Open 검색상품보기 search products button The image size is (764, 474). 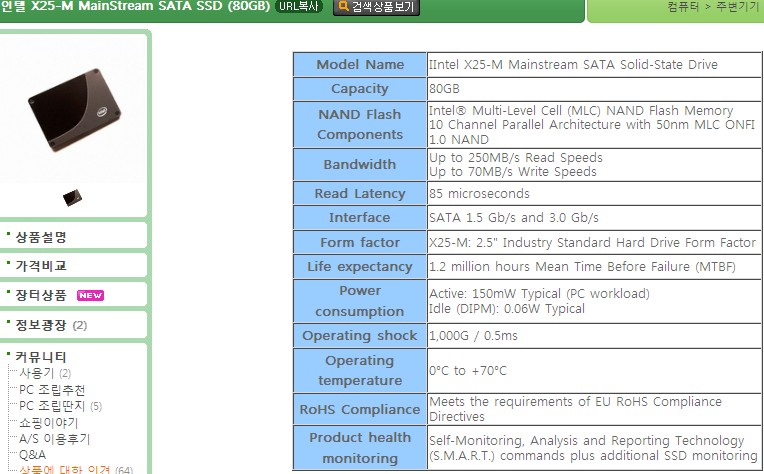(376, 7)
